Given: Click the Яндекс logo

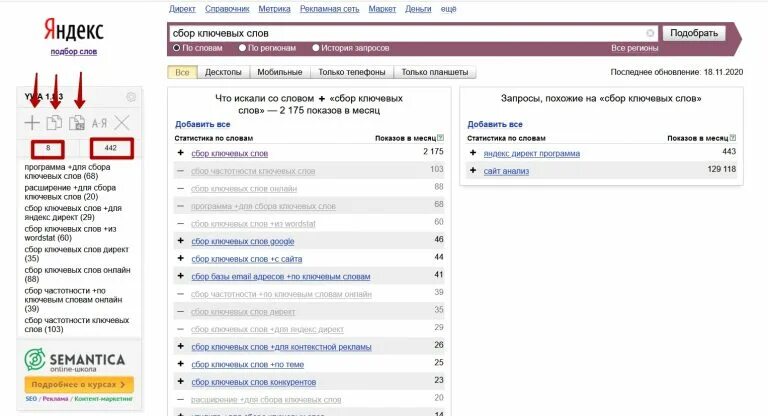Looking at the screenshot, I should tap(74, 29).
